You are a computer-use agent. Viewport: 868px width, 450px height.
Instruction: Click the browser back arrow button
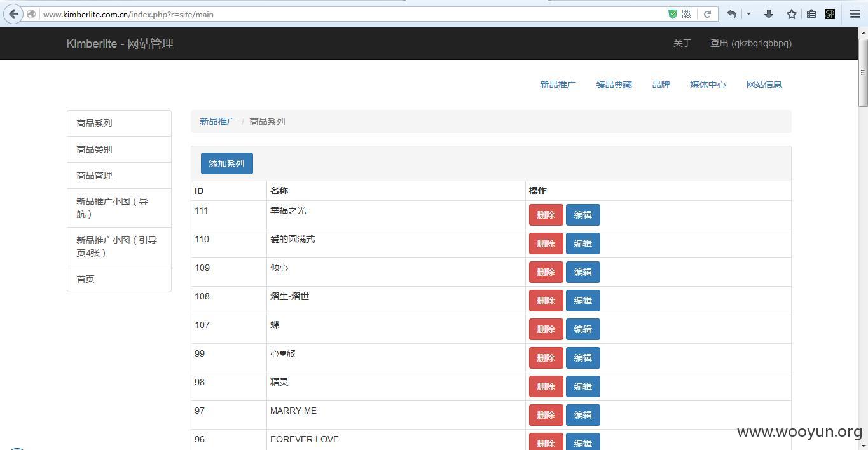point(13,14)
